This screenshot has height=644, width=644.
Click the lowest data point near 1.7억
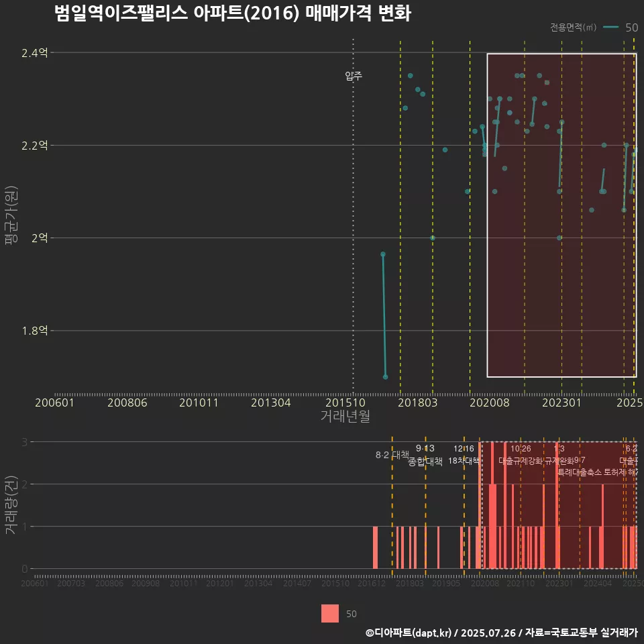coord(385,376)
